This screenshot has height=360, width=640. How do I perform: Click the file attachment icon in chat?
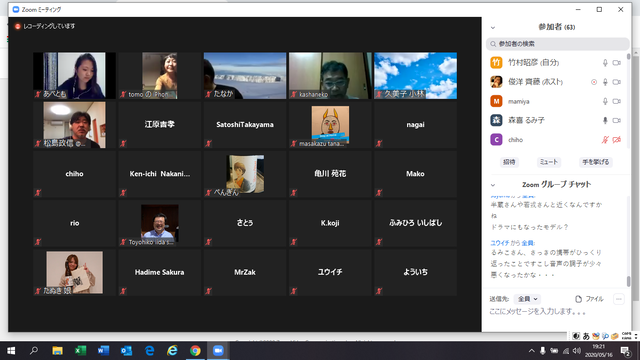tap(578, 299)
